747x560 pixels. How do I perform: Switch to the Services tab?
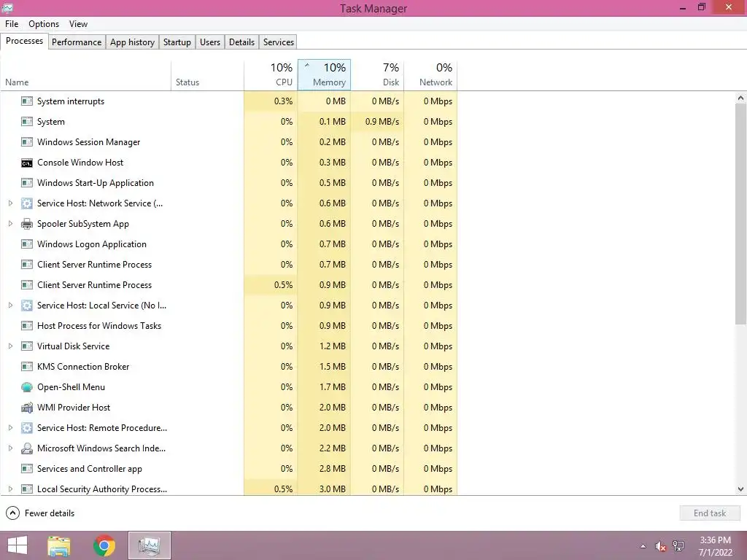279,42
